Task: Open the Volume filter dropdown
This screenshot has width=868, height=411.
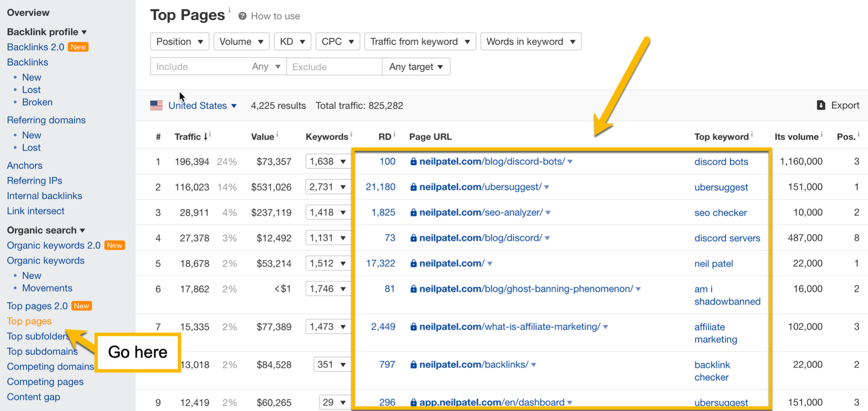Action: pyautogui.click(x=242, y=42)
